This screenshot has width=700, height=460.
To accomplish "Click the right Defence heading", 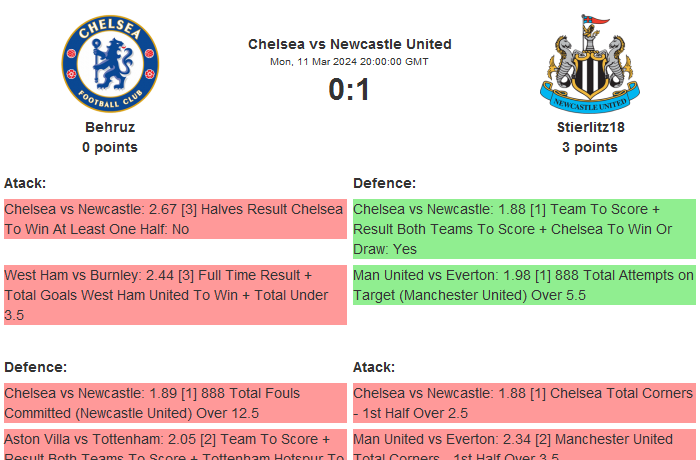I will coord(384,183).
